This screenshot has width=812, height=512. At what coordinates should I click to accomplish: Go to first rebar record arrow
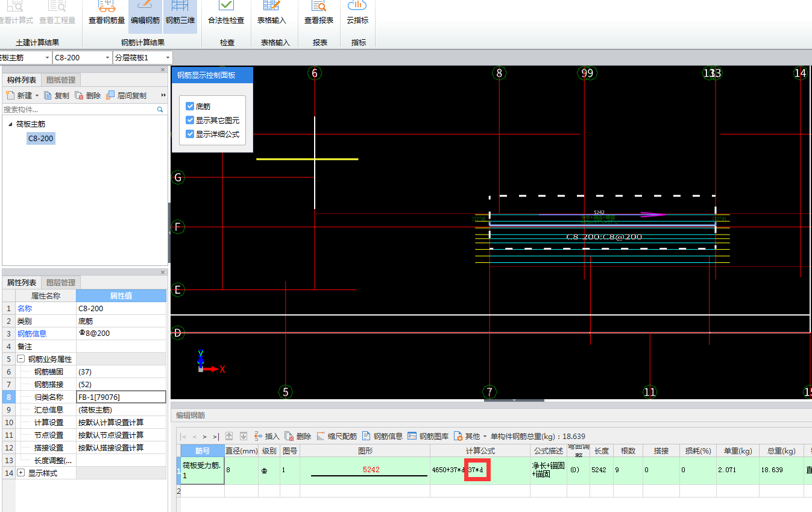184,436
